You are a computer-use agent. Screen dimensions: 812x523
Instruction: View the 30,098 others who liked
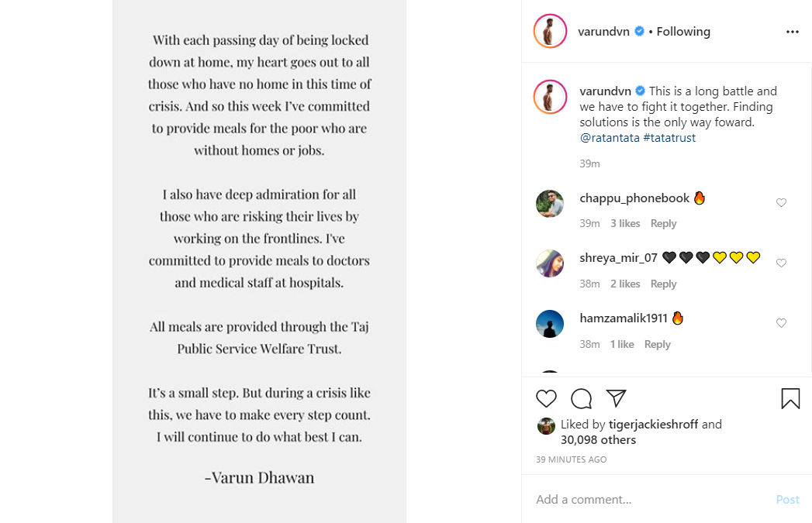pos(598,440)
